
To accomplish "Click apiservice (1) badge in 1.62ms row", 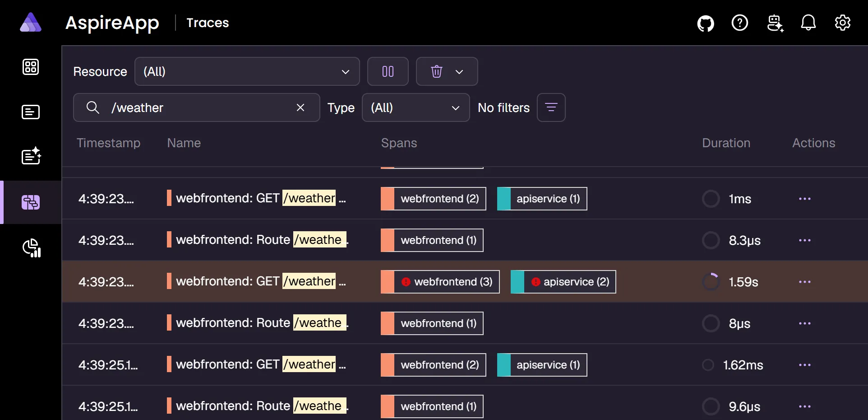I will [x=542, y=365].
